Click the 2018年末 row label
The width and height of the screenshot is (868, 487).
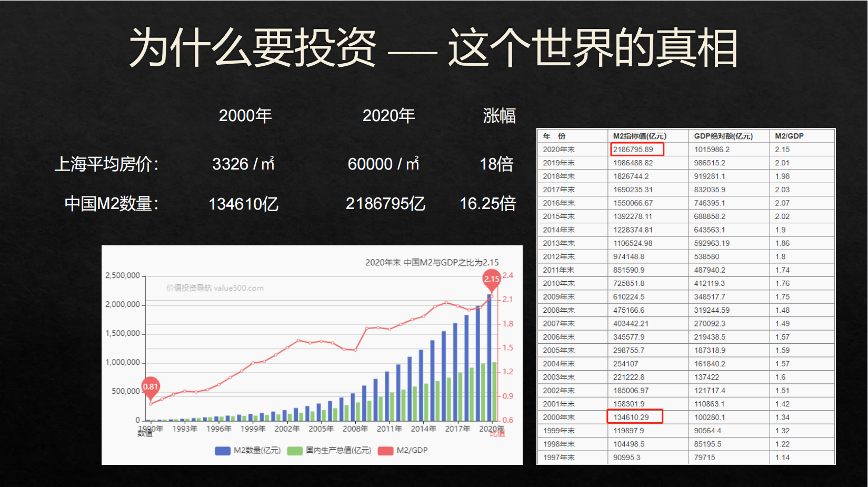[x=559, y=176]
